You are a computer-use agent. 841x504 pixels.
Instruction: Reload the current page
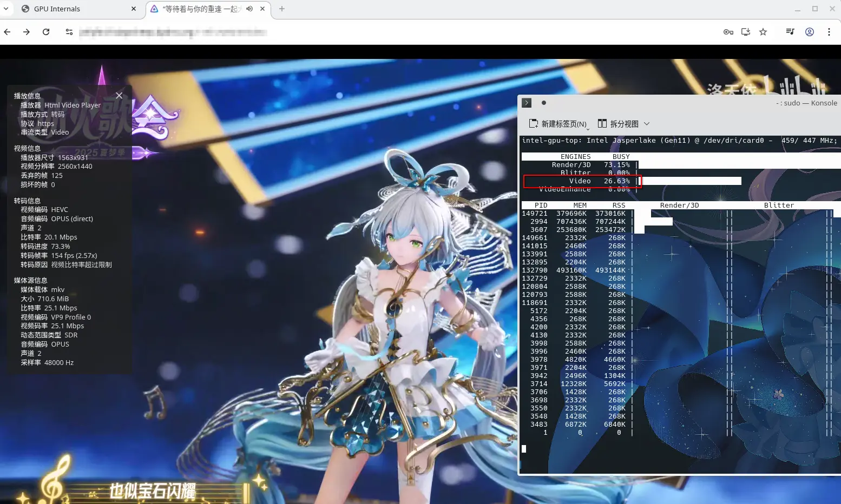[46, 32]
